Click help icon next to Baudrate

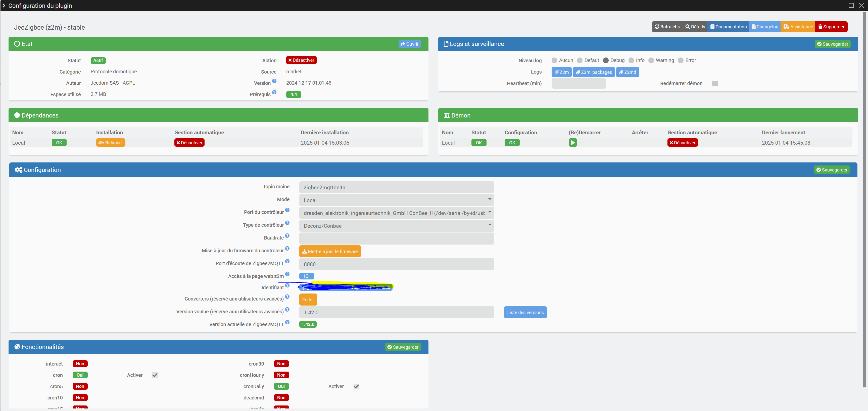coord(287,236)
